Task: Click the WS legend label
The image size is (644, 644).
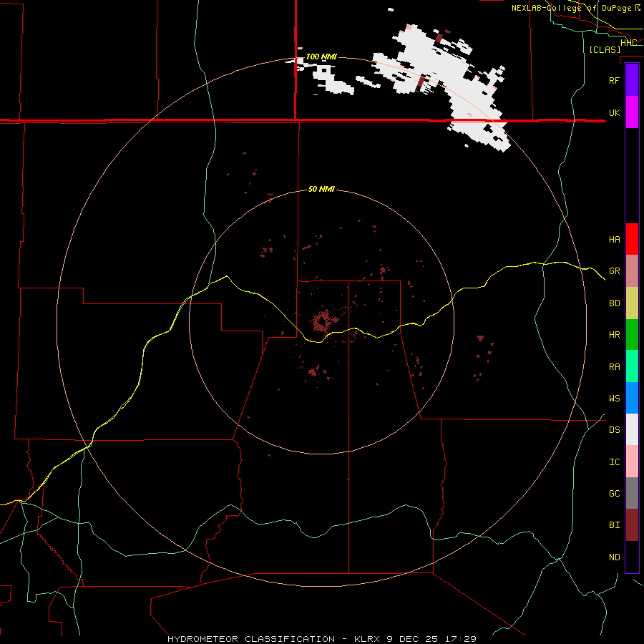Action: click(614, 398)
